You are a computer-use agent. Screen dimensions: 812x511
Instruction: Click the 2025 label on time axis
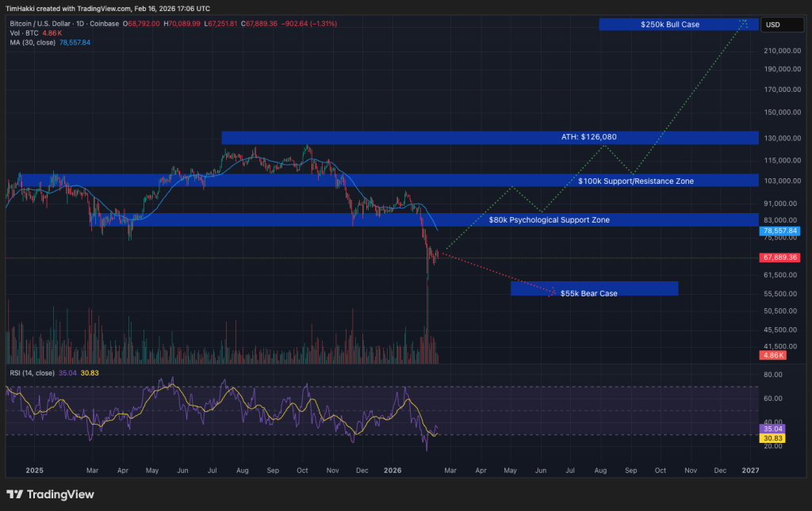point(34,471)
